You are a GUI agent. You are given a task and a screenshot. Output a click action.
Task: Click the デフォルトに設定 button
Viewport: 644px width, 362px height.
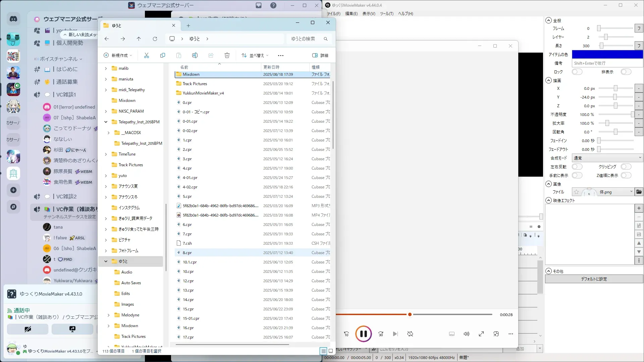[594, 279]
